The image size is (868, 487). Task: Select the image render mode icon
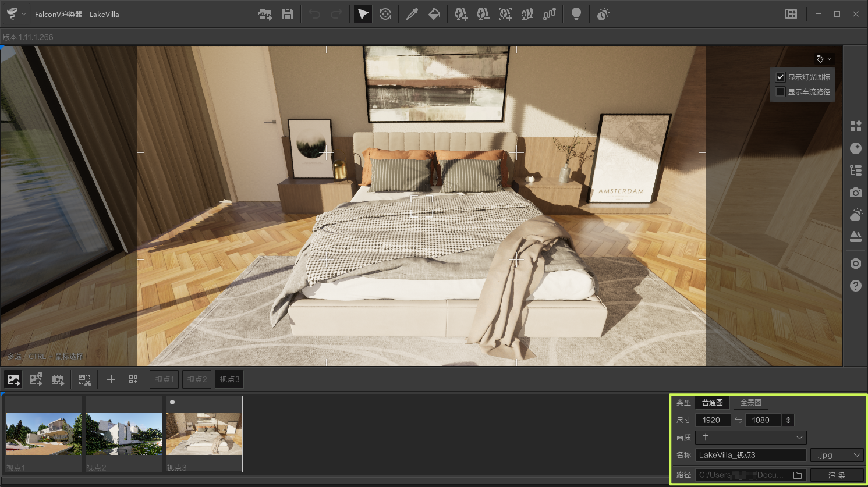point(13,379)
